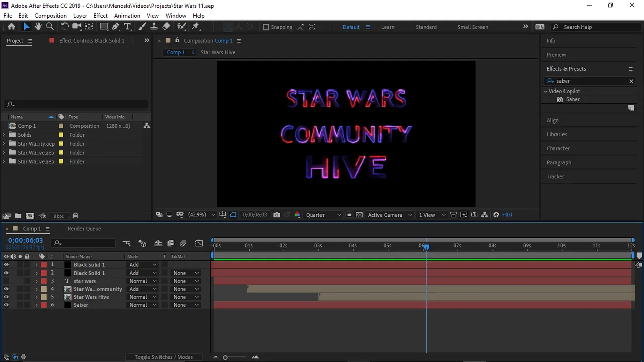Screen dimensions: 644x362
Task: Click Toggle Switches / Modes button
Action: 164,357
